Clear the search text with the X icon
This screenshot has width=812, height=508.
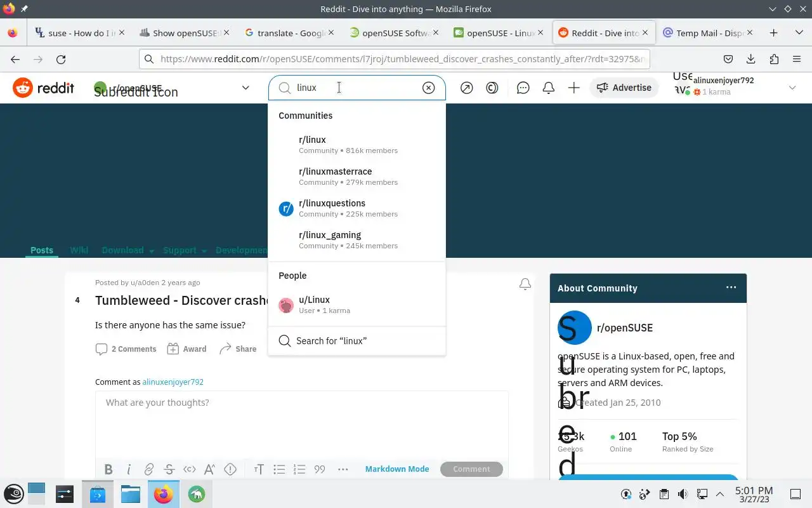click(429, 88)
